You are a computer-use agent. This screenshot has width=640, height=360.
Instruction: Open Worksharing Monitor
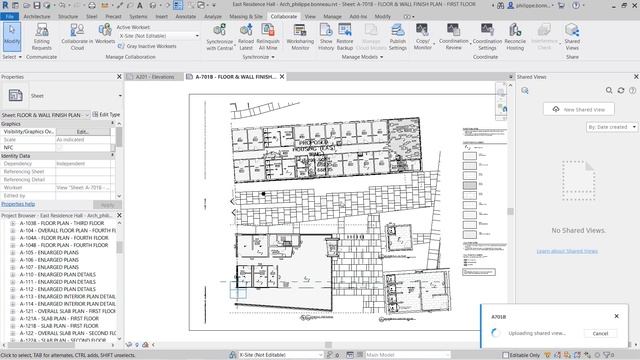click(300, 37)
